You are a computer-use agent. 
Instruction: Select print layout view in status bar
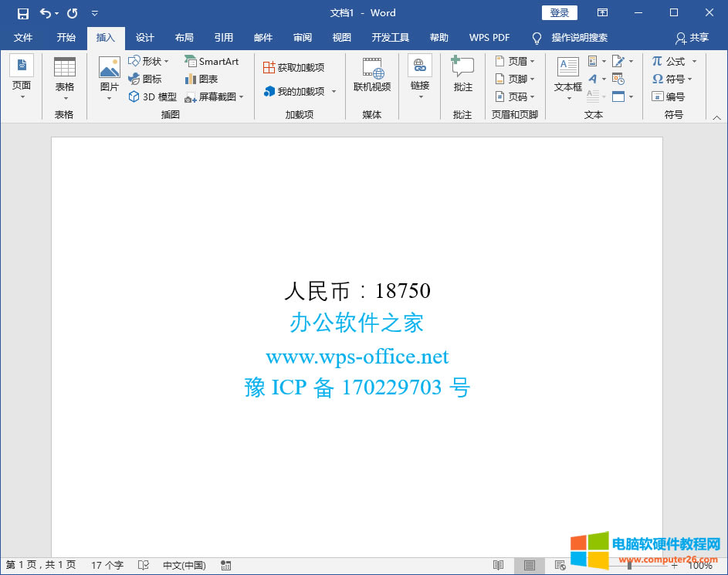click(x=530, y=565)
